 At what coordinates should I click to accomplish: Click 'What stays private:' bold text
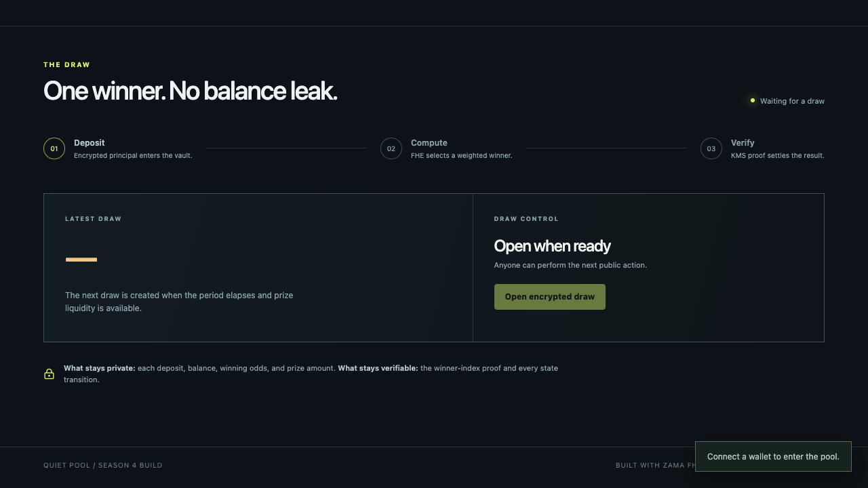point(100,368)
